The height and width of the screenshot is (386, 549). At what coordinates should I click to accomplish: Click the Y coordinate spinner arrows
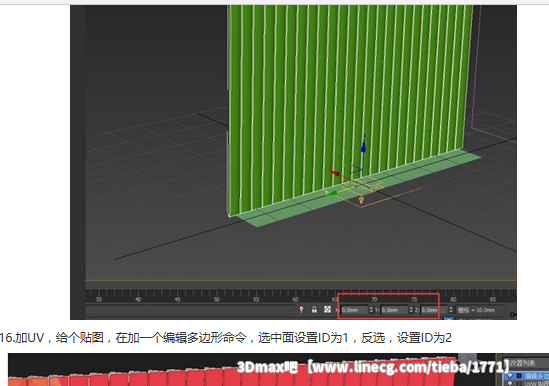[x=411, y=310]
